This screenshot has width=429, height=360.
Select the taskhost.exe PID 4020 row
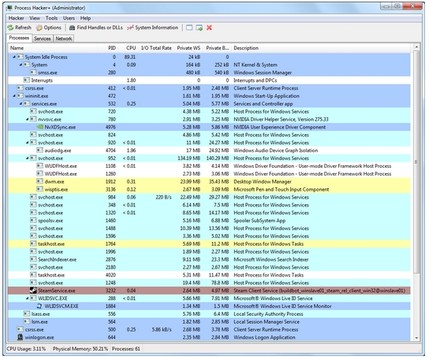209,275
